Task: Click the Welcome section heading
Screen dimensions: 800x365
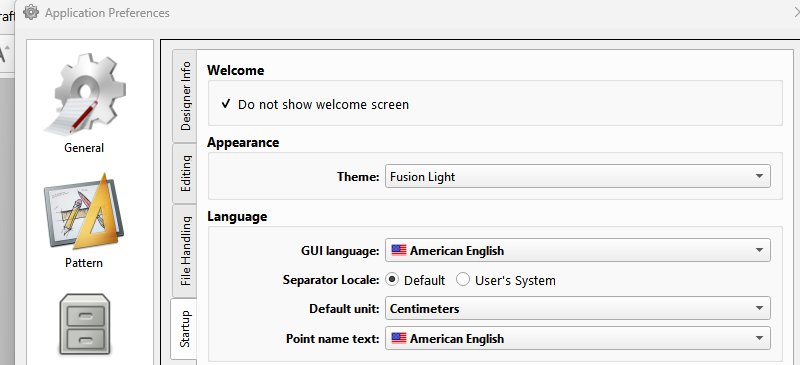Action: click(x=236, y=70)
